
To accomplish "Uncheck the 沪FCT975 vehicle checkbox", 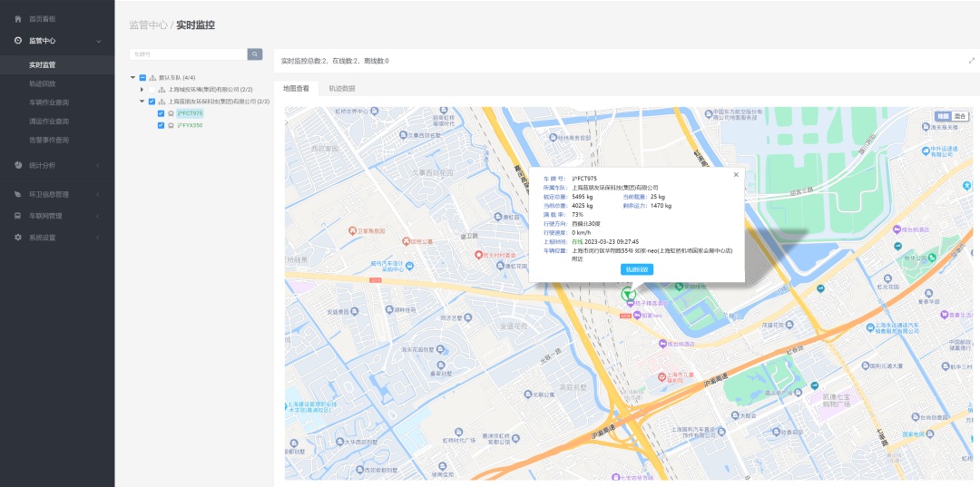I will 161,113.
